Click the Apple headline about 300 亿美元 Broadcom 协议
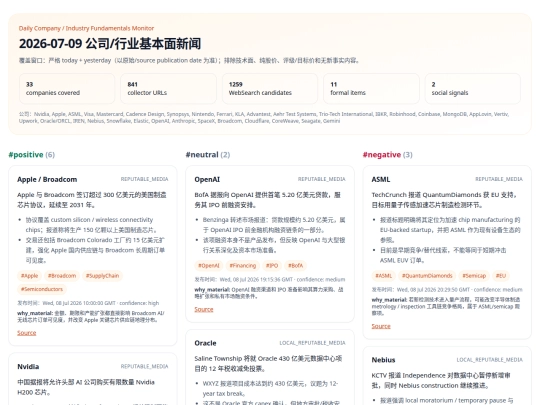Image resolution: width=540 pixels, height=405 pixels. pyautogui.click(x=92, y=200)
